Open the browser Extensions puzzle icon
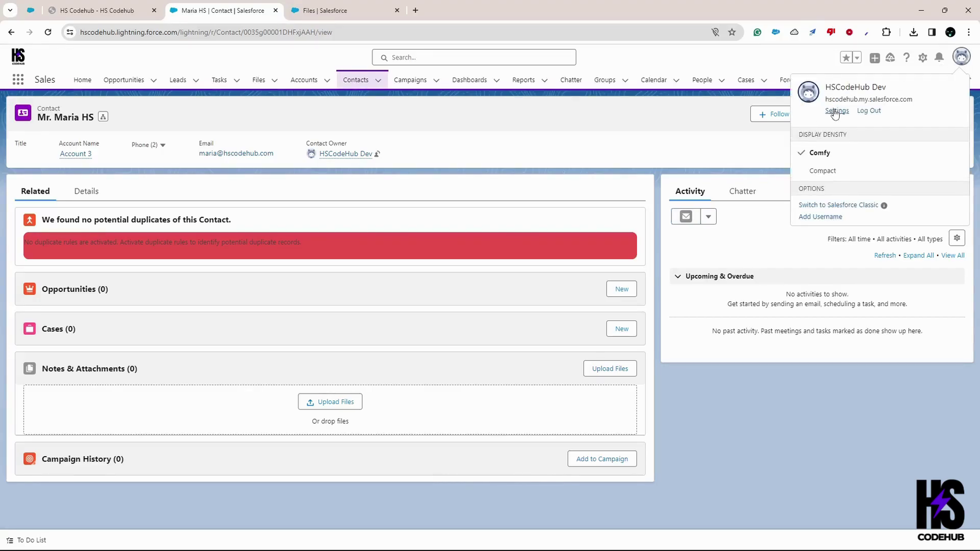This screenshot has width=980, height=551. pos(886,32)
